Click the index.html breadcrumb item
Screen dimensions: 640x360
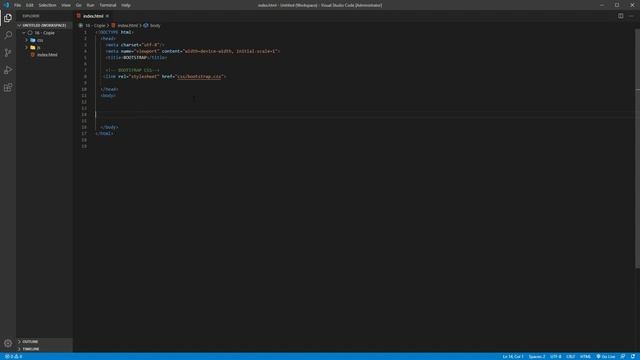coord(125,25)
